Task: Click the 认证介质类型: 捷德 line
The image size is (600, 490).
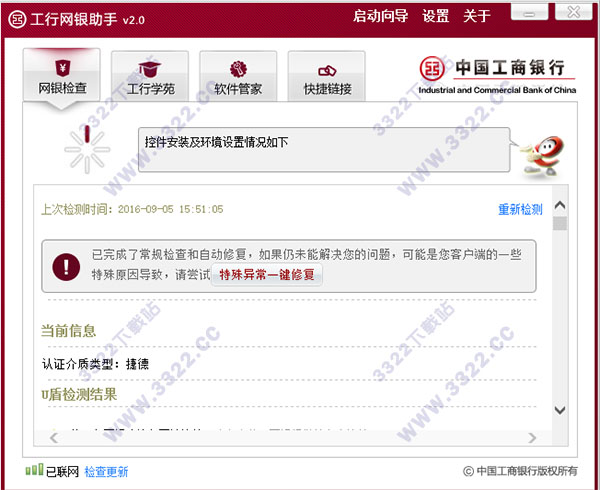Action: [96, 364]
